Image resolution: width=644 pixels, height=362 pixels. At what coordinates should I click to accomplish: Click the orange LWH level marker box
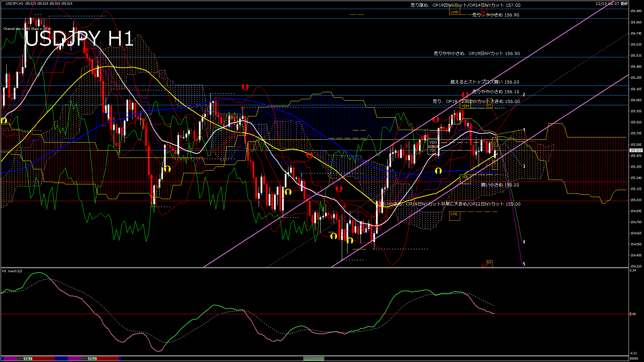(454, 12)
